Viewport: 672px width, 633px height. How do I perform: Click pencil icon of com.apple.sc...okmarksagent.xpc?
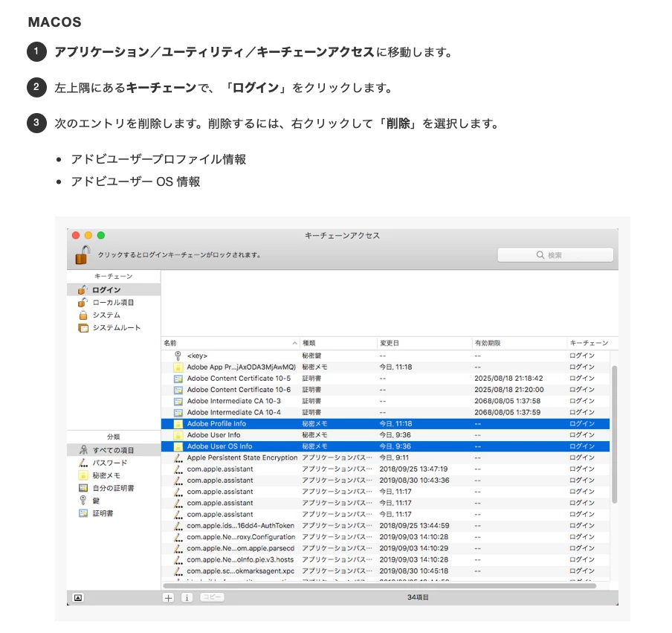tap(178, 571)
